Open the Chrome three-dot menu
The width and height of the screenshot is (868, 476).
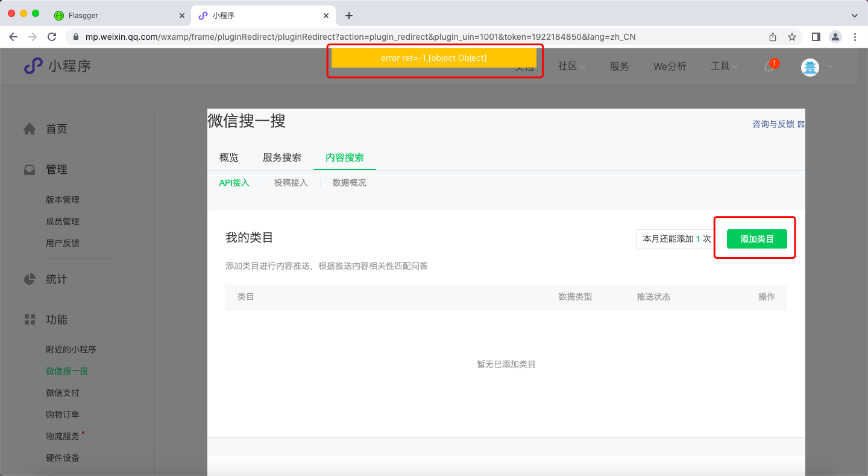(x=855, y=37)
